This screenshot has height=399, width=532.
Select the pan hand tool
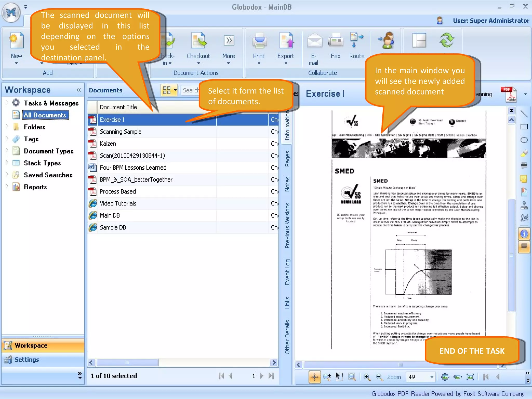point(314,377)
